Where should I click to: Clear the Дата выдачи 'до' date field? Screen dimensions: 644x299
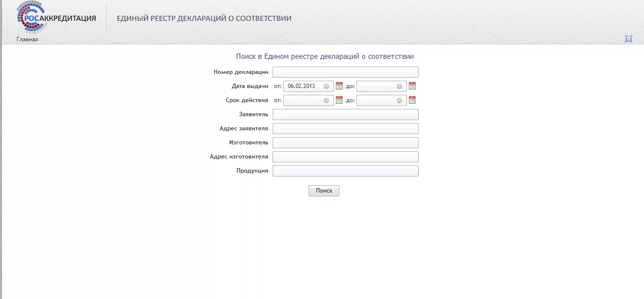399,87
